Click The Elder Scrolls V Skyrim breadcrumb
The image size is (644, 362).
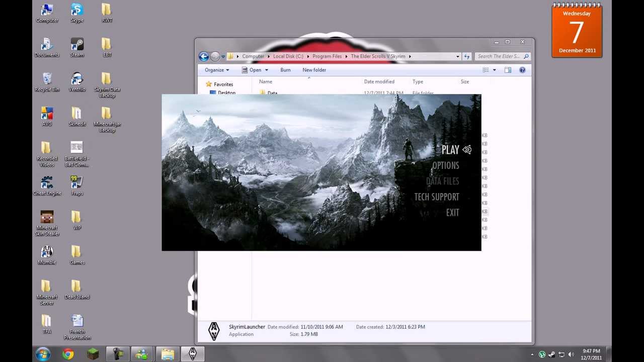tap(378, 56)
